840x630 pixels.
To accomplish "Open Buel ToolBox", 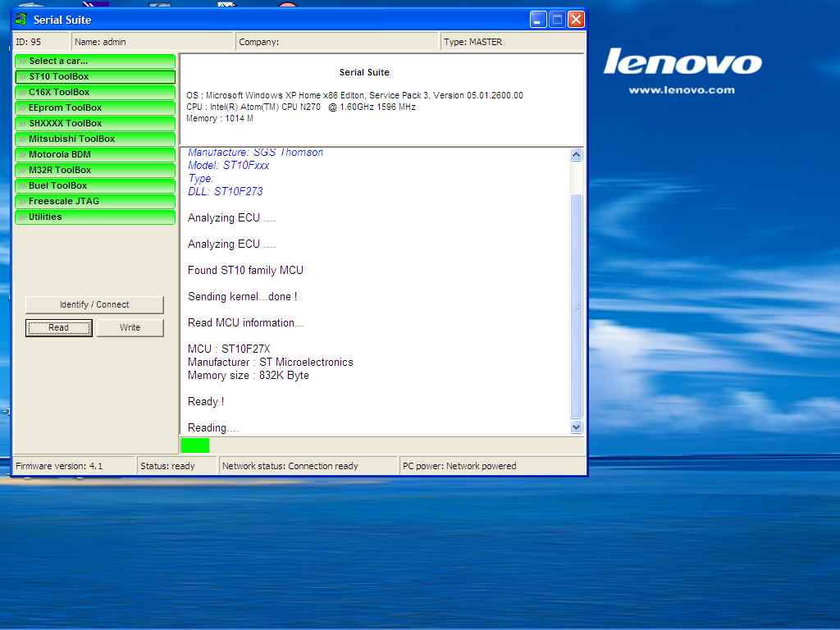I will (x=95, y=185).
